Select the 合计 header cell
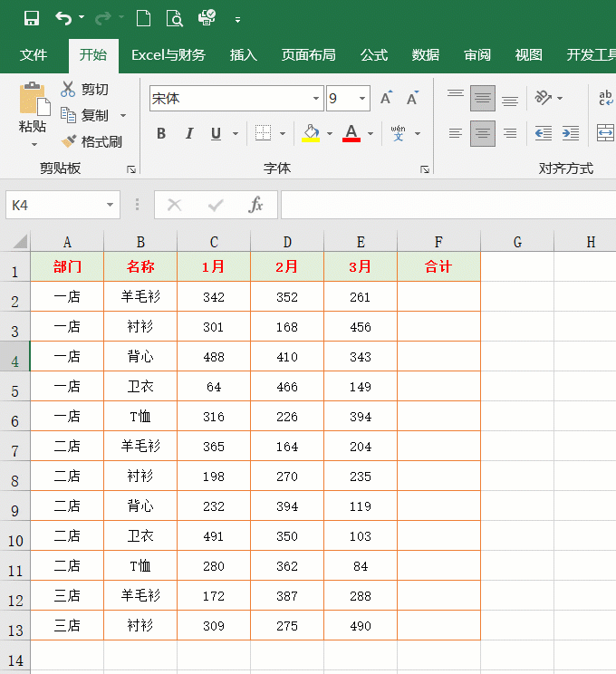Screen dimensions: 616x674 click(438, 266)
